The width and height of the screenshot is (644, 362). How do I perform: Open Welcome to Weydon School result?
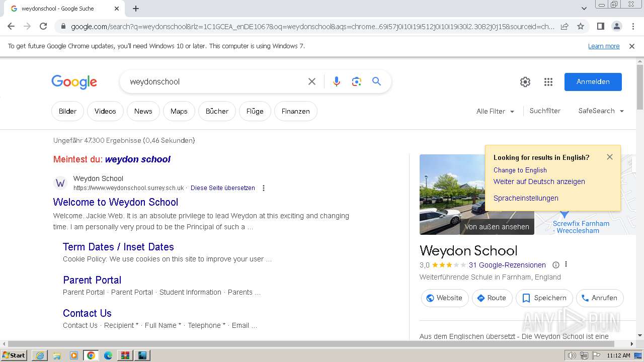click(116, 202)
